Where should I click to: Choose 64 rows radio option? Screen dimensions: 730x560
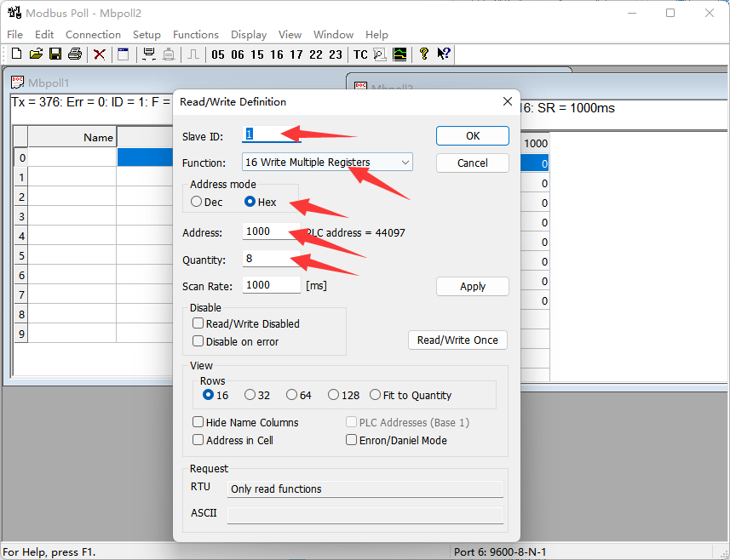pos(292,395)
